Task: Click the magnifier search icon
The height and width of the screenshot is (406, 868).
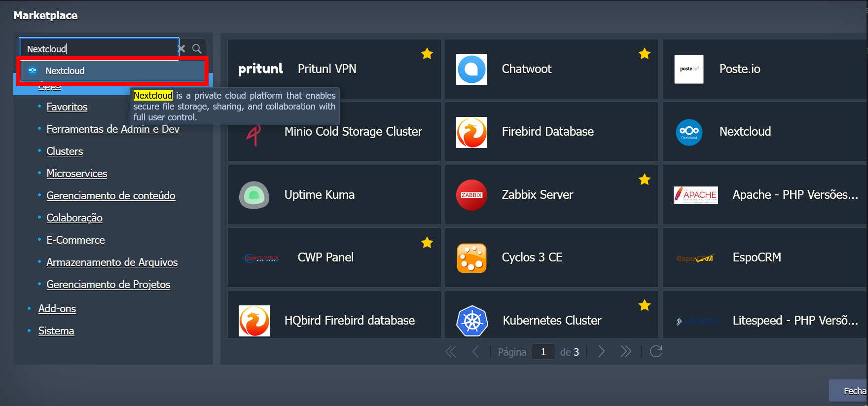Action: pyautogui.click(x=197, y=48)
